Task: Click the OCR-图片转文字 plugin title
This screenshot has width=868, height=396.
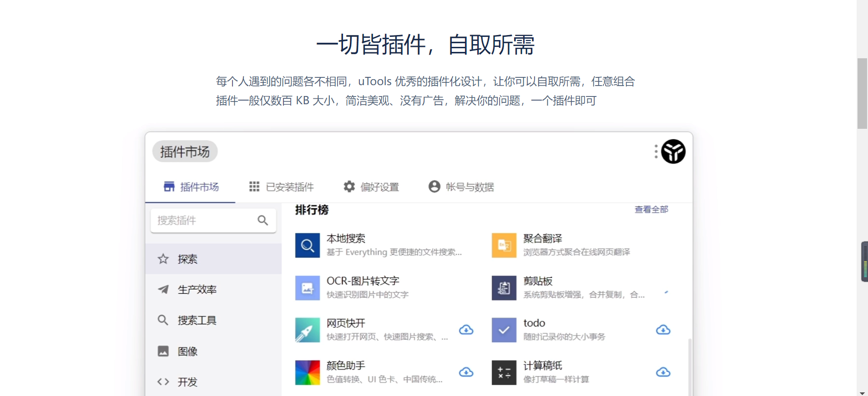Action: click(x=363, y=281)
